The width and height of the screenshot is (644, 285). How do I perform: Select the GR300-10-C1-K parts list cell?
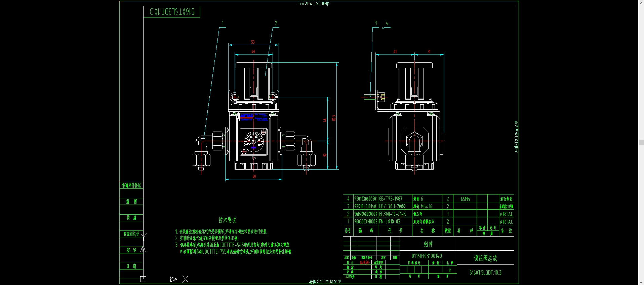[393, 214]
